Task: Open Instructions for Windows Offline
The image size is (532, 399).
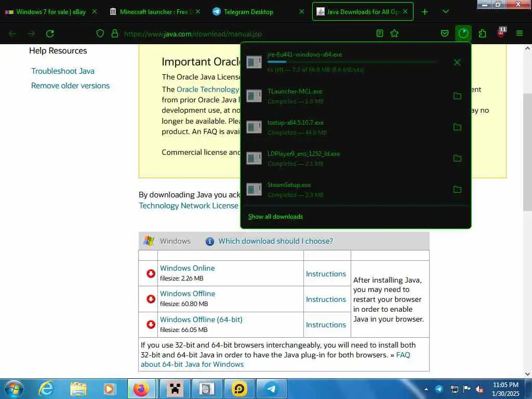Action: tap(326, 299)
